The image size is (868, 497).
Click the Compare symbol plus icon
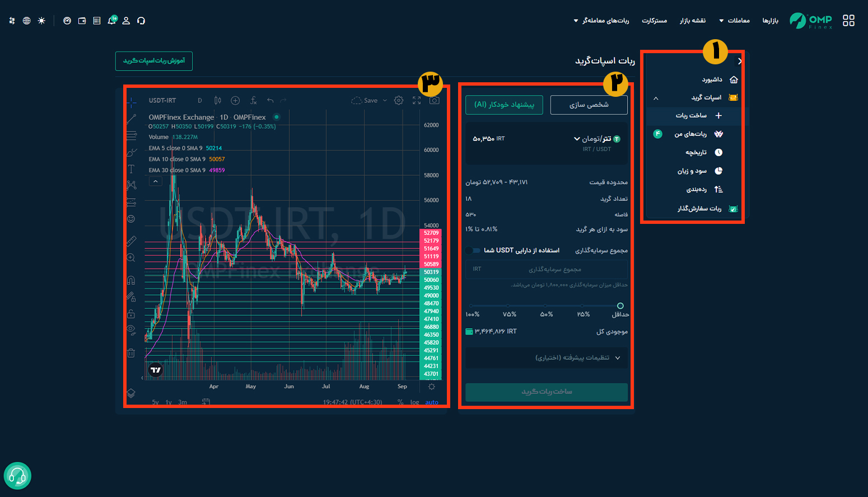[x=235, y=101]
